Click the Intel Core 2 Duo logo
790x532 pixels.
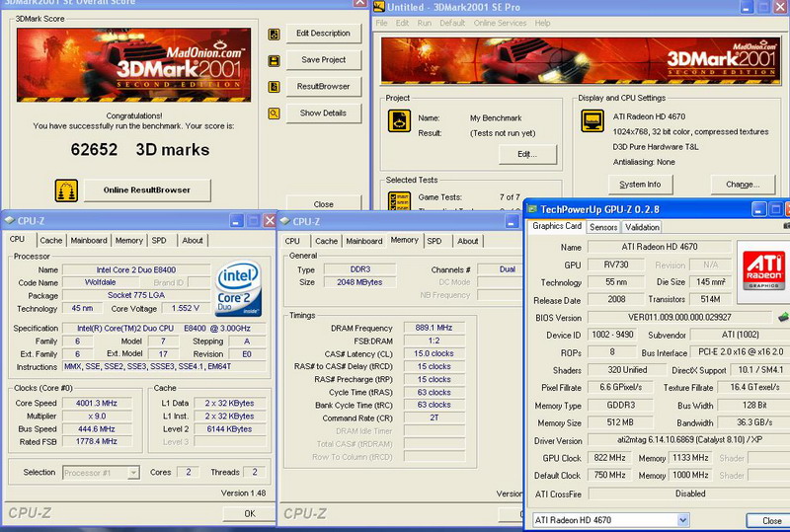pos(238,287)
